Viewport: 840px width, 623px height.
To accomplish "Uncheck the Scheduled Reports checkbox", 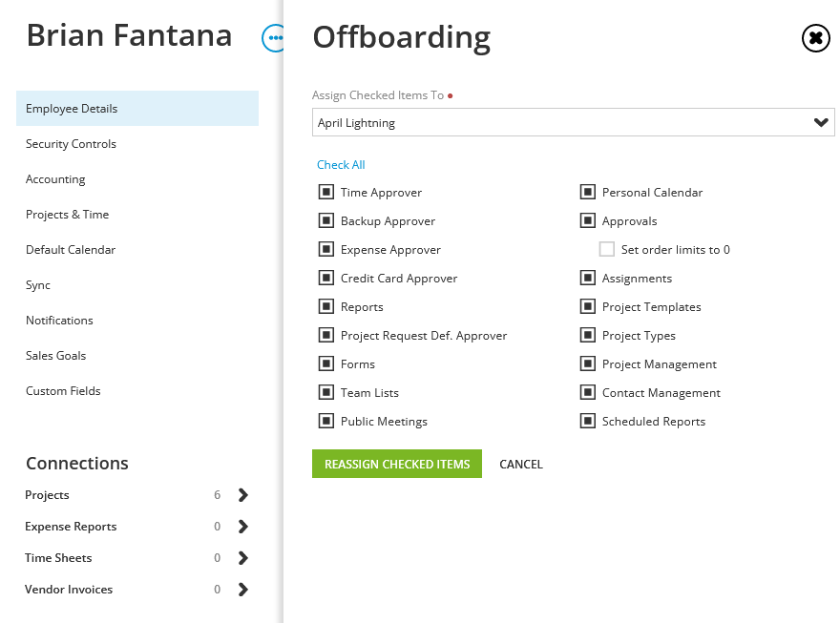I will point(588,422).
